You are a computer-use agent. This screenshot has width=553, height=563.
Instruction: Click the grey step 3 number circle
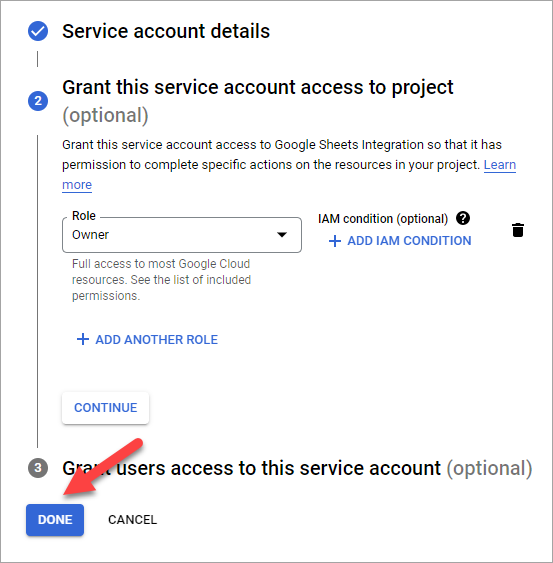[38, 468]
